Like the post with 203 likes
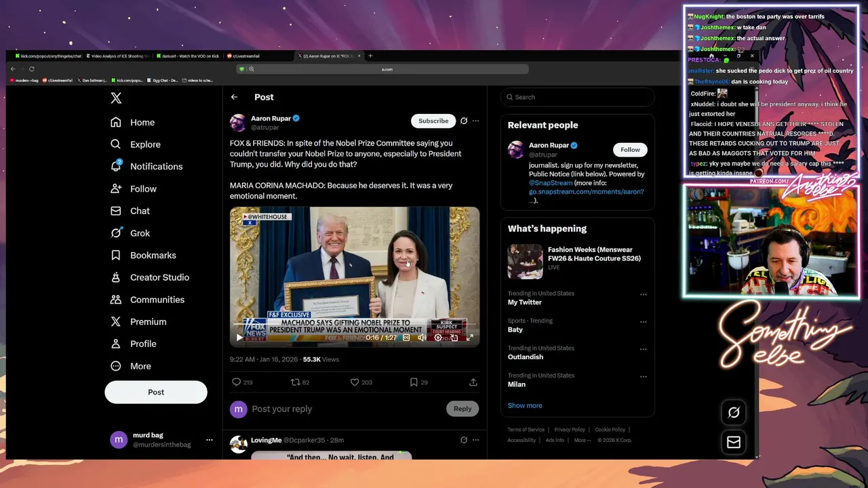Screen dimensions: 868x488 tap(354, 382)
